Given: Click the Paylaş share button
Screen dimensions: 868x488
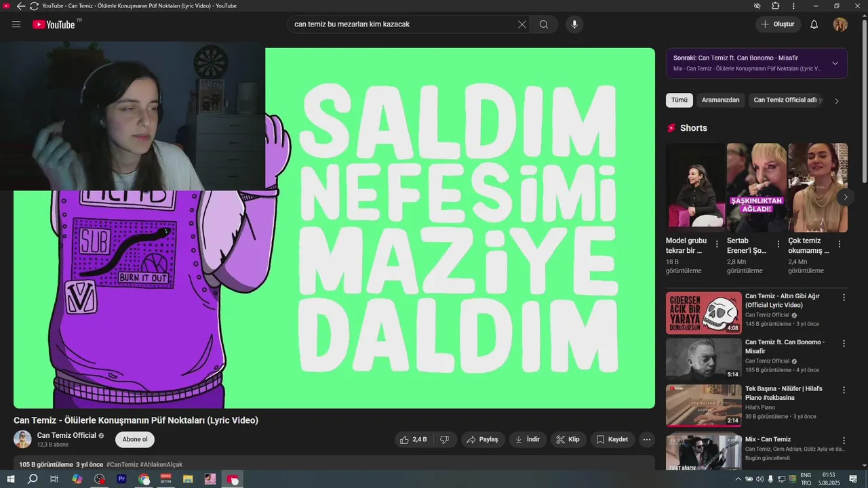Looking at the screenshot, I should click(483, 439).
